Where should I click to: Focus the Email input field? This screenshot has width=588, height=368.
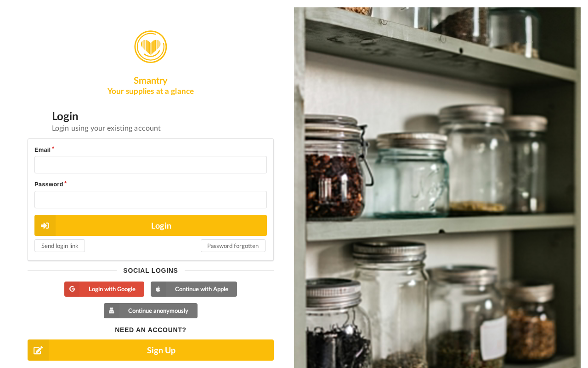[151, 165]
